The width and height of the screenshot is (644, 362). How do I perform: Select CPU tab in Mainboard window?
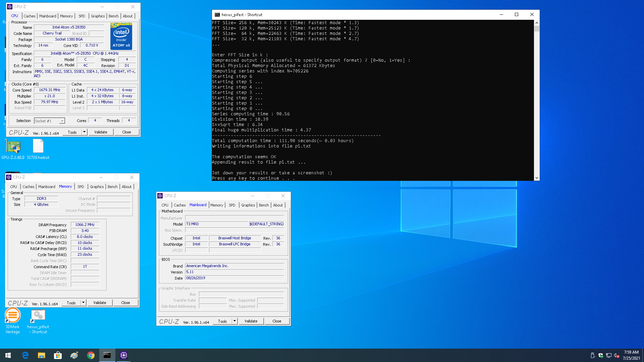[x=165, y=205]
